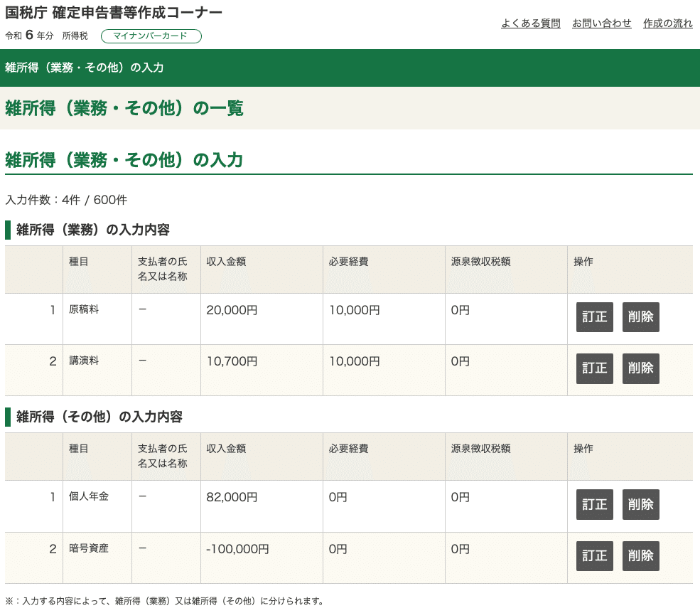Viewport: 700px width, 613px height.
Task: 作成の流れリンクを開く
Action: [667, 23]
